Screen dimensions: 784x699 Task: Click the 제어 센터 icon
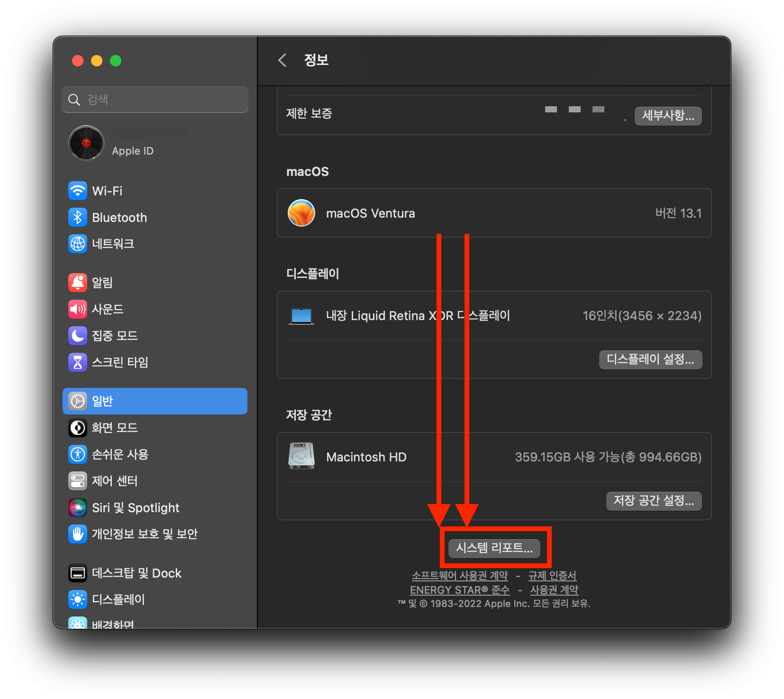pyautogui.click(x=78, y=481)
